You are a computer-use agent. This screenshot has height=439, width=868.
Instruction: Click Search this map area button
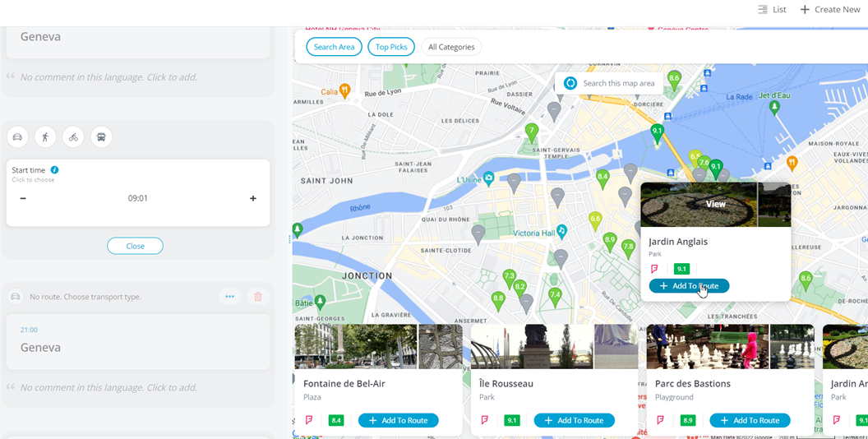609,83
